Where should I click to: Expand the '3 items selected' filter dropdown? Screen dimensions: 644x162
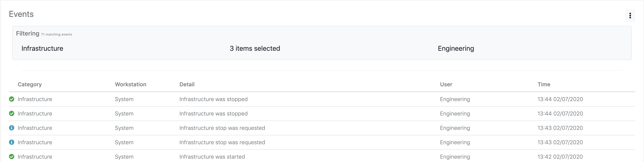[255, 48]
